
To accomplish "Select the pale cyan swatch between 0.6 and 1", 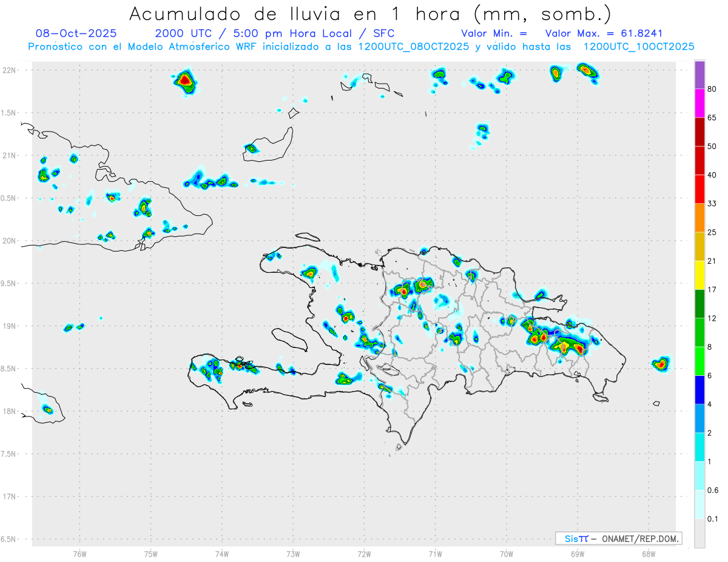I will click(x=699, y=475).
